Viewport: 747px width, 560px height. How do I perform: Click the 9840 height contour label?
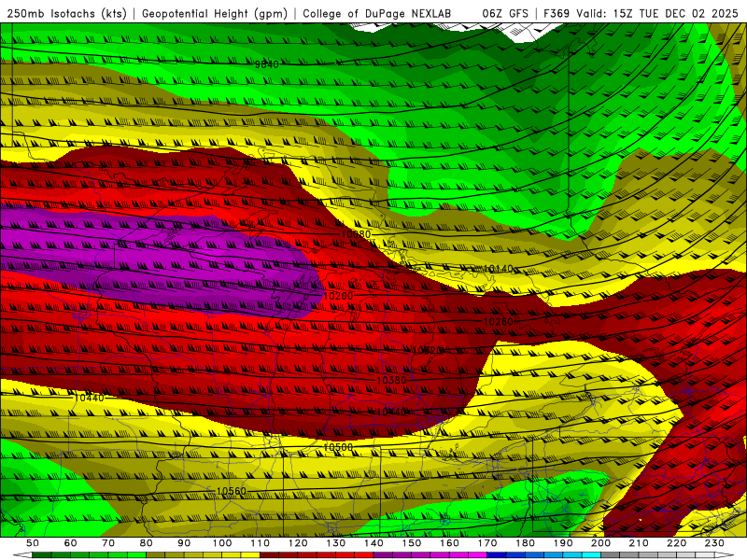point(267,64)
